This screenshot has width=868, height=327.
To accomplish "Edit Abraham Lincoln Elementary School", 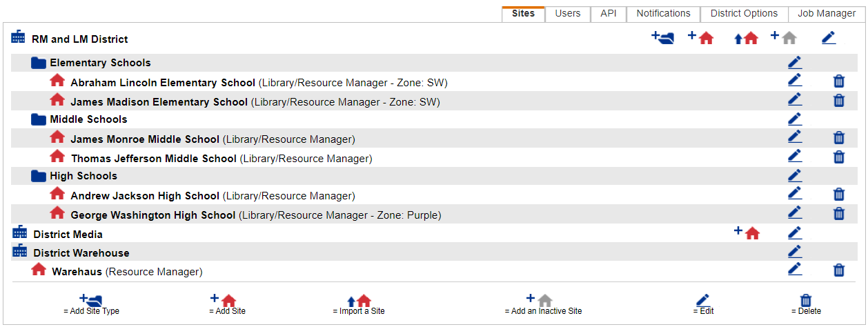I will pos(795,81).
